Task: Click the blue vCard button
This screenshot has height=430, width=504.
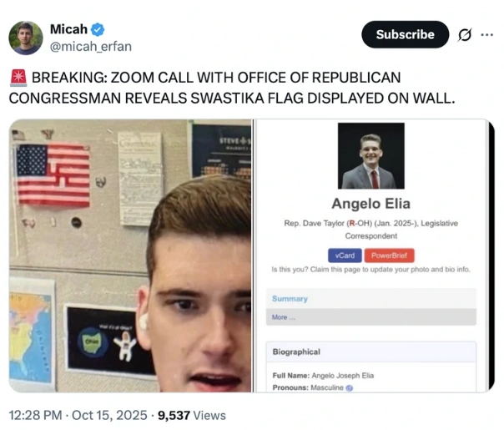Action: (x=345, y=255)
